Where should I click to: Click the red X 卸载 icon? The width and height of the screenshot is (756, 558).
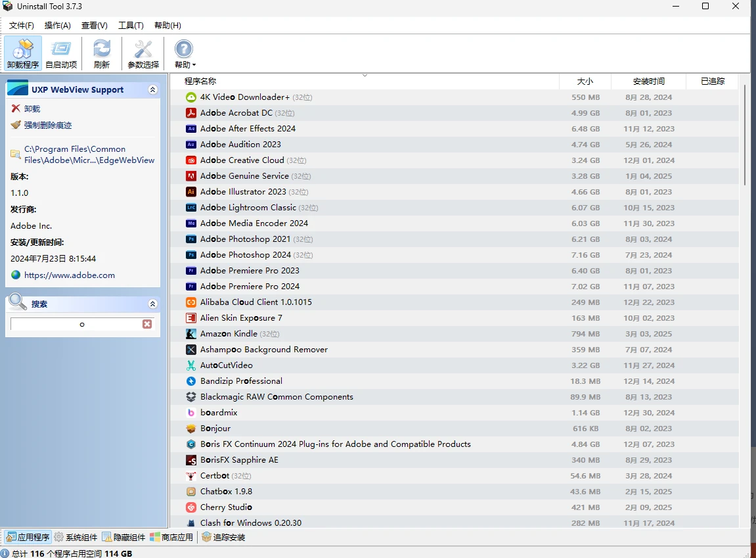click(x=16, y=108)
